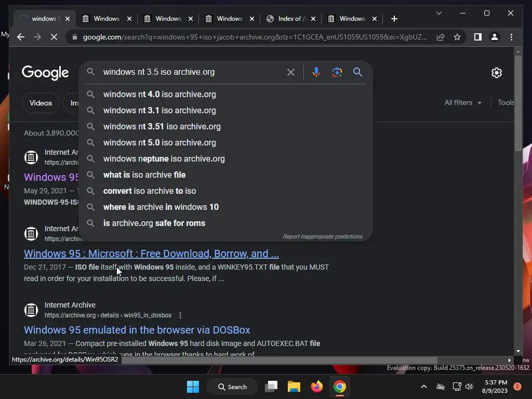Choose suggestion convert iso archive to iso
The width and height of the screenshot is (532, 399).
click(225, 191)
